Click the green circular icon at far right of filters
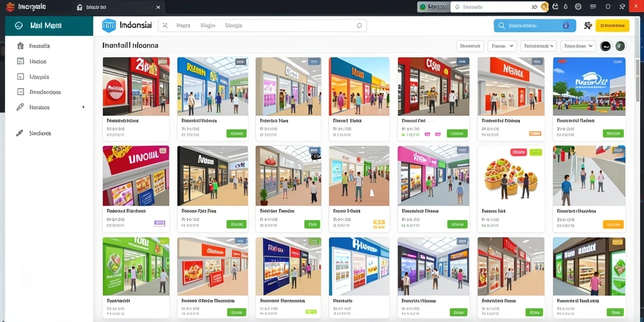The width and height of the screenshot is (644, 322). pyautogui.click(x=620, y=46)
